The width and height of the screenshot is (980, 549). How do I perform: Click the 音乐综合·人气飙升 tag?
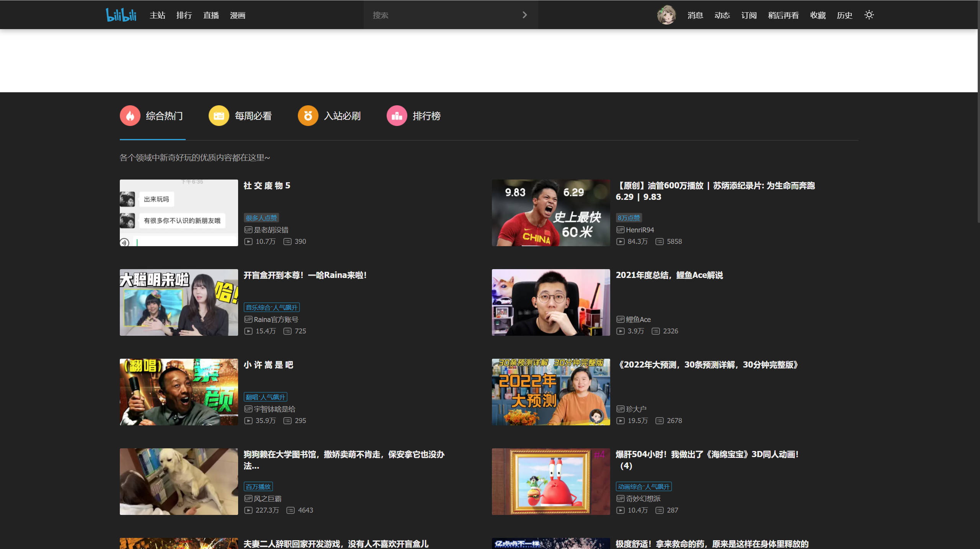[272, 307]
